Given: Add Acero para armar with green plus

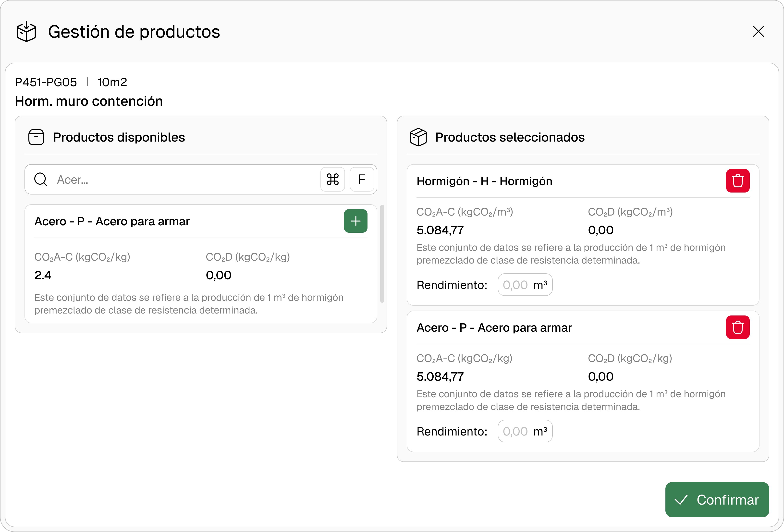Looking at the screenshot, I should click(x=355, y=221).
